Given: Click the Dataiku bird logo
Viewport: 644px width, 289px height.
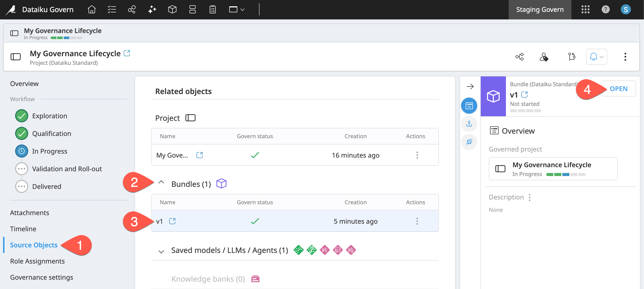Looking at the screenshot, I should pos(11,10).
